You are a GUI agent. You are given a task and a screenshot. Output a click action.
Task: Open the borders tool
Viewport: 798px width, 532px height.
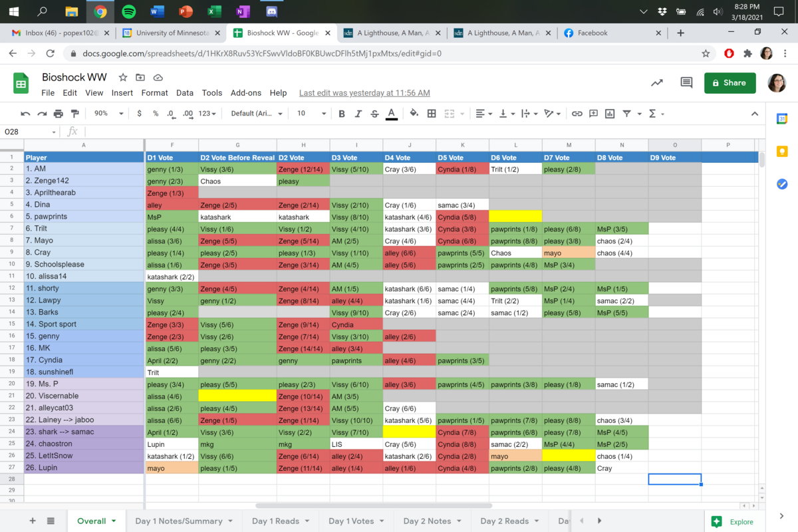pos(432,114)
